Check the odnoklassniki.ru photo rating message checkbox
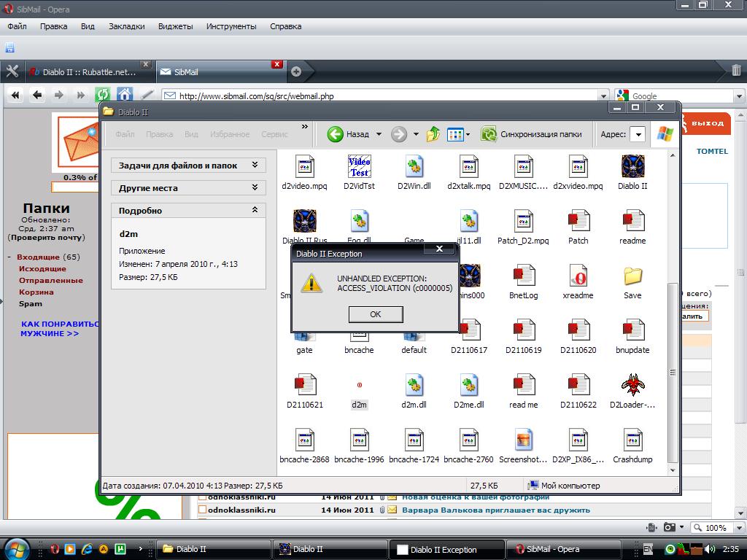Image resolution: width=747 pixels, height=560 pixels. click(203, 497)
